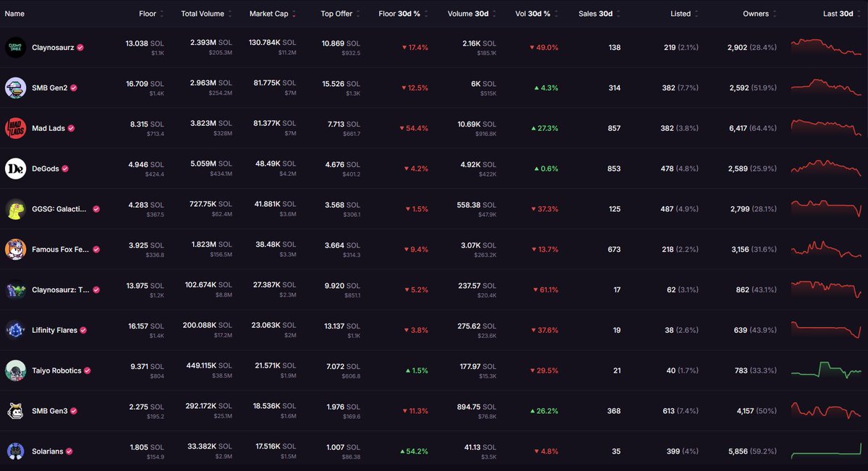Select SMB Gen3 listed count 613
Viewport: 868px width, 471px height.
[670, 411]
